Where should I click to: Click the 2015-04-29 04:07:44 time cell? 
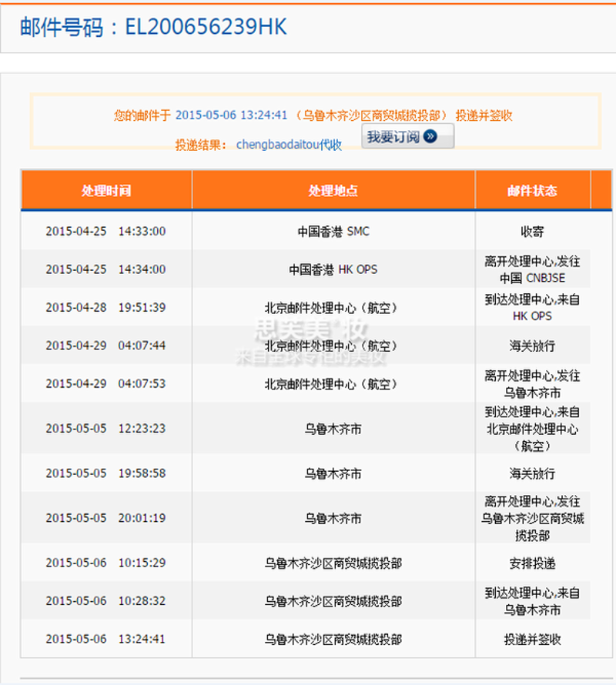pyautogui.click(x=105, y=345)
